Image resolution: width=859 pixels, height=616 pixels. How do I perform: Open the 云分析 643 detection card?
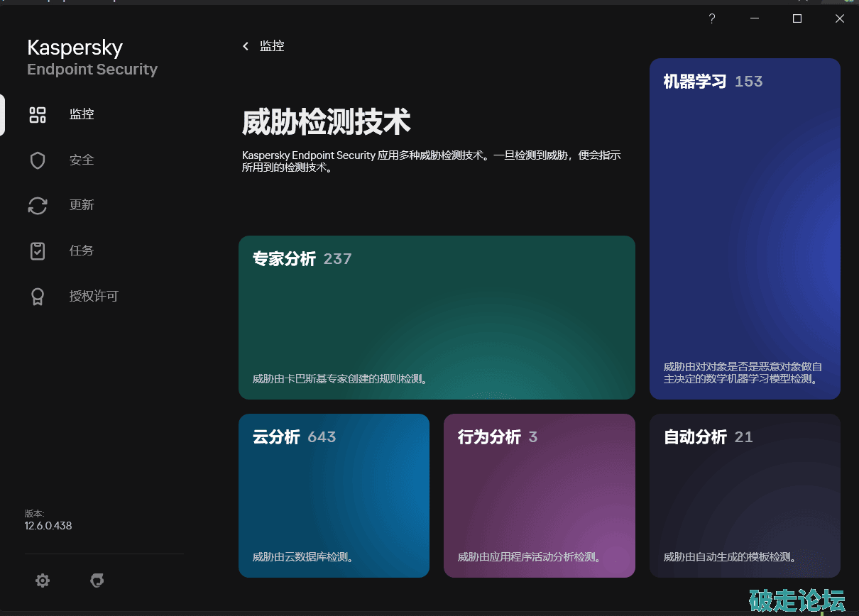pos(334,495)
